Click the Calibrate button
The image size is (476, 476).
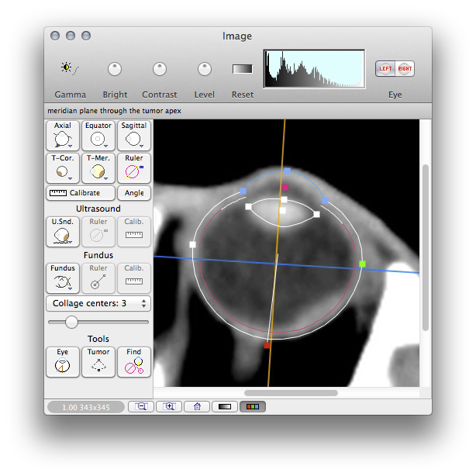(x=81, y=193)
